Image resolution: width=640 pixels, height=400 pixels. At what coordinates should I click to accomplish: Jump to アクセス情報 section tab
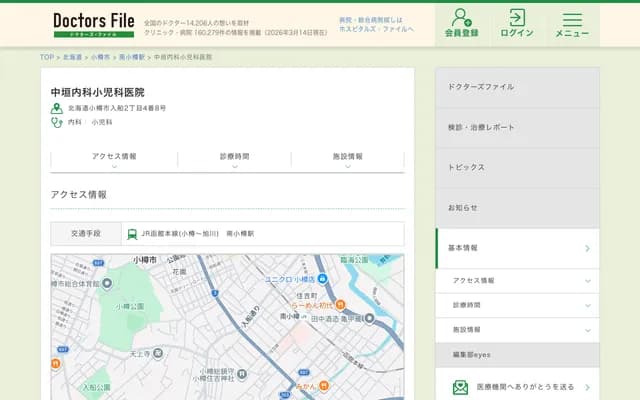pos(114,157)
